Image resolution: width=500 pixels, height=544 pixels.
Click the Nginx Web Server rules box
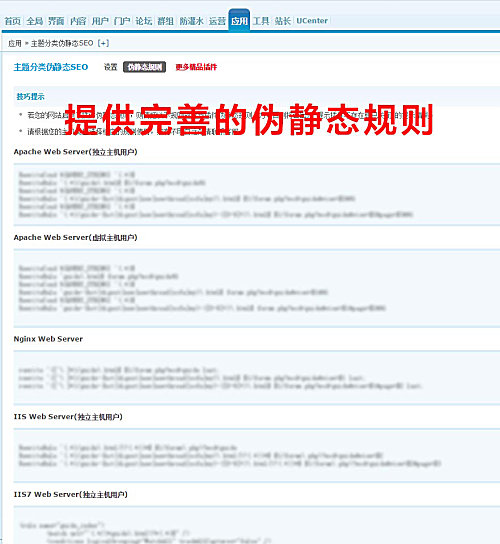(257, 378)
